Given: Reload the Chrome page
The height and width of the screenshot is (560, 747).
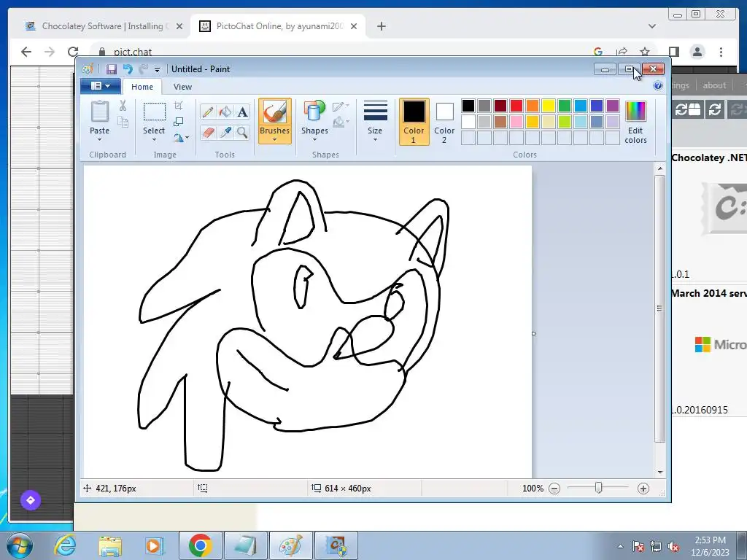Looking at the screenshot, I should 73,52.
